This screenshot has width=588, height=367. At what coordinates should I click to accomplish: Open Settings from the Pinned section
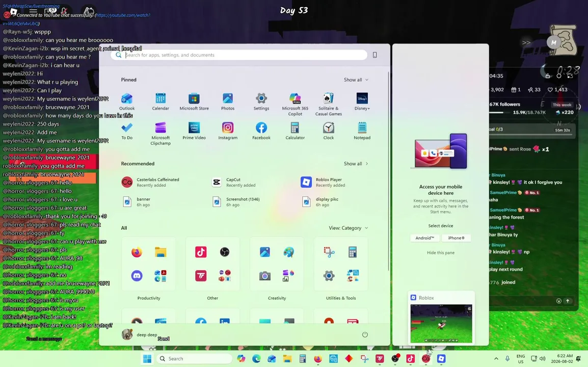click(x=261, y=102)
